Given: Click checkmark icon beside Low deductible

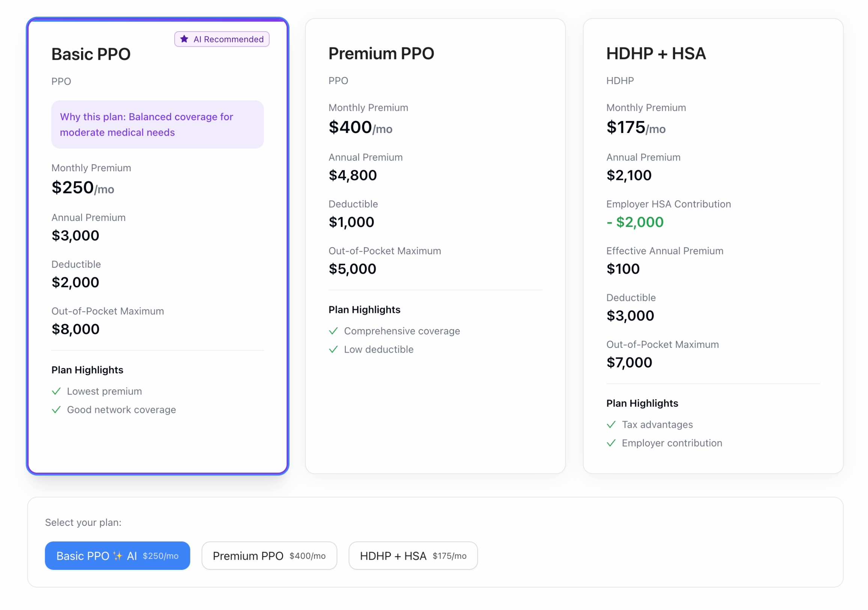Looking at the screenshot, I should [333, 350].
